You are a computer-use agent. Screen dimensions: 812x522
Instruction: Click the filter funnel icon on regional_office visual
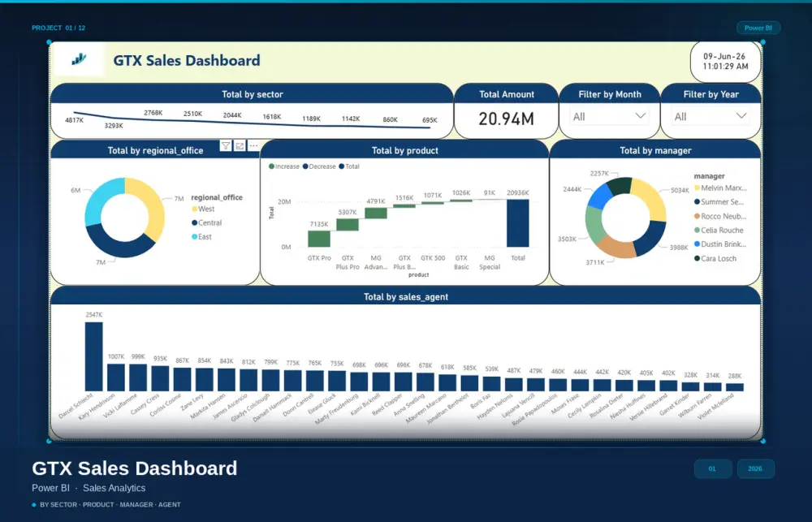(x=226, y=146)
